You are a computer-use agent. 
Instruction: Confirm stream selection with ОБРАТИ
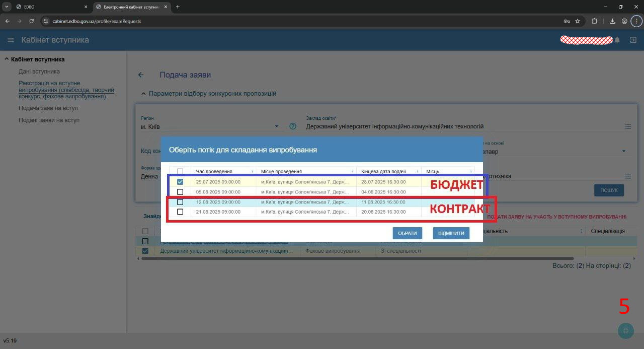[x=407, y=233]
